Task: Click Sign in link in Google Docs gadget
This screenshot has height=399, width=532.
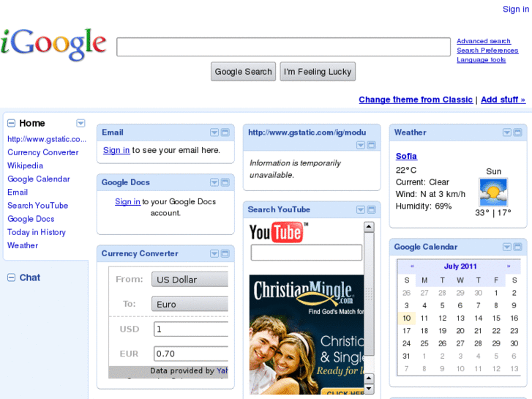Action: point(127,201)
